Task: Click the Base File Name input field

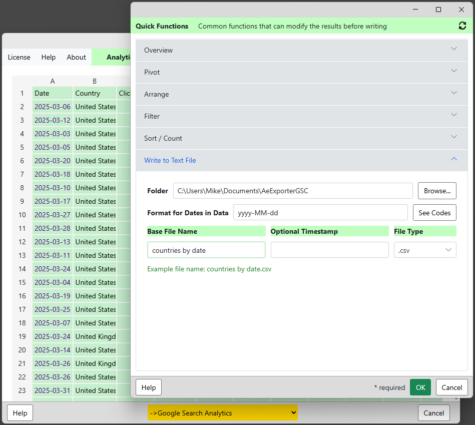Action: pos(206,250)
